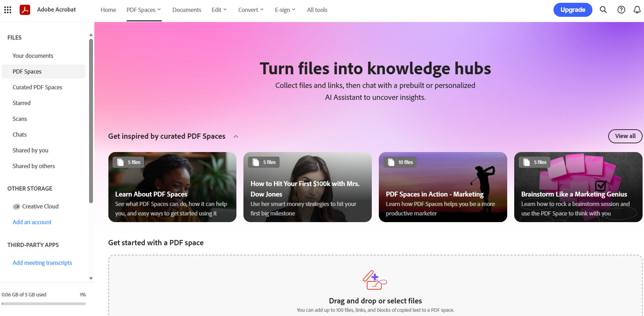The image size is (644, 316).
Task: Click the sidebar scroll down arrow
Action: [91, 279]
